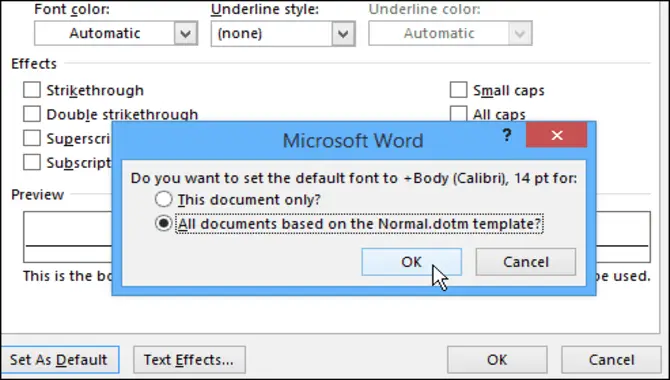670x380 pixels.
Task: Tick the Subscript checkbox
Action: click(x=32, y=162)
